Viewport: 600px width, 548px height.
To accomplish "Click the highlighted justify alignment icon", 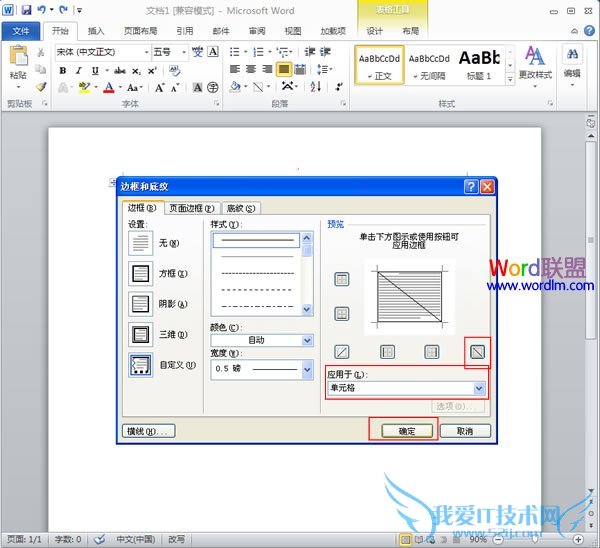I will click(x=284, y=69).
